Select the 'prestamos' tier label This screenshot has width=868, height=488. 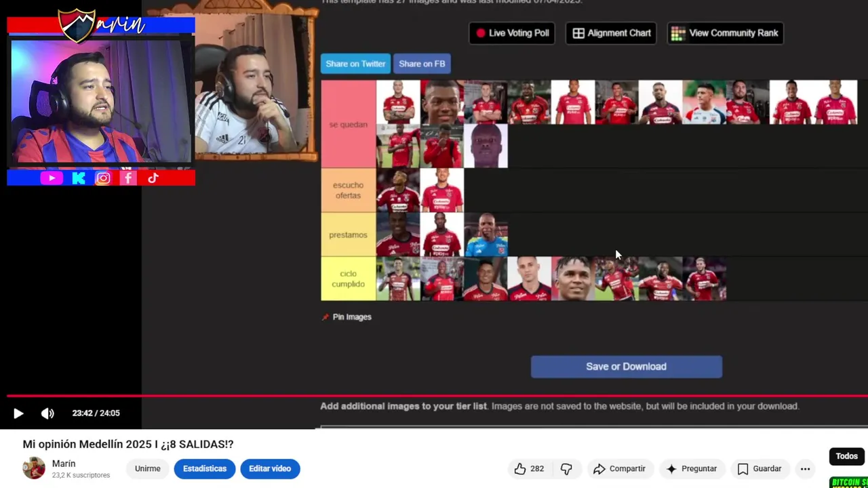coord(349,235)
